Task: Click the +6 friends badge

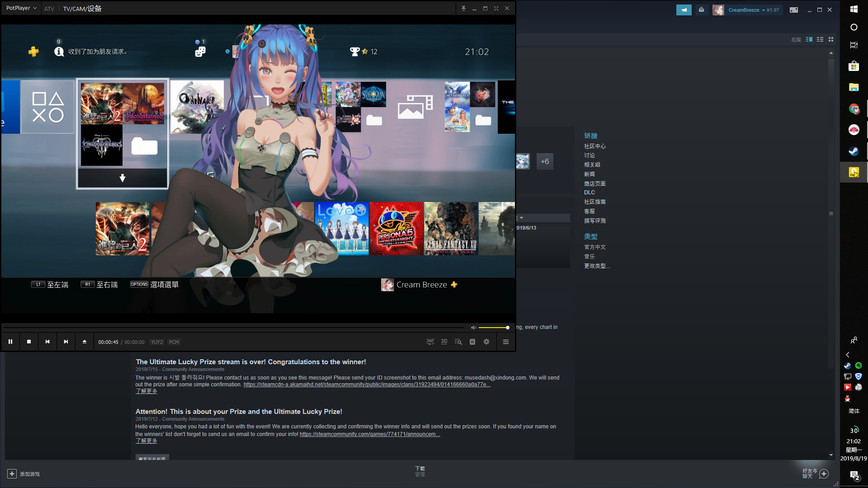Action: tap(545, 161)
